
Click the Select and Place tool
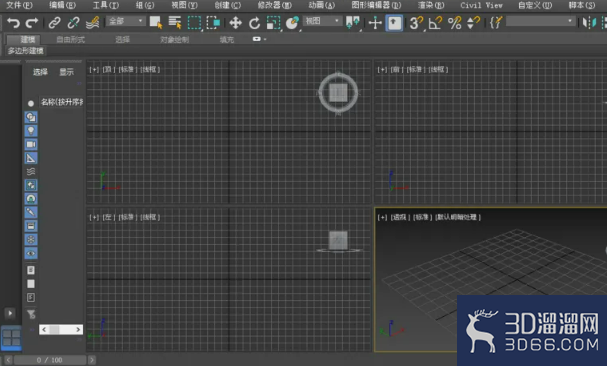[292, 23]
